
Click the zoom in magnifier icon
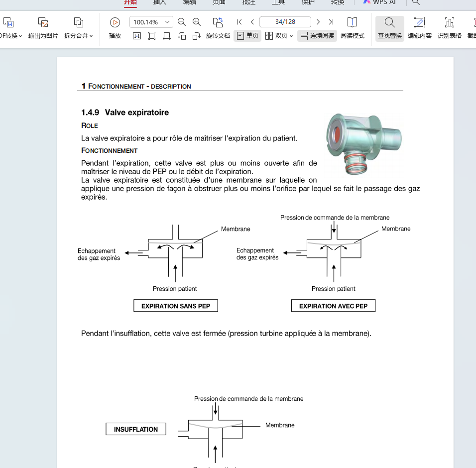pyautogui.click(x=197, y=22)
